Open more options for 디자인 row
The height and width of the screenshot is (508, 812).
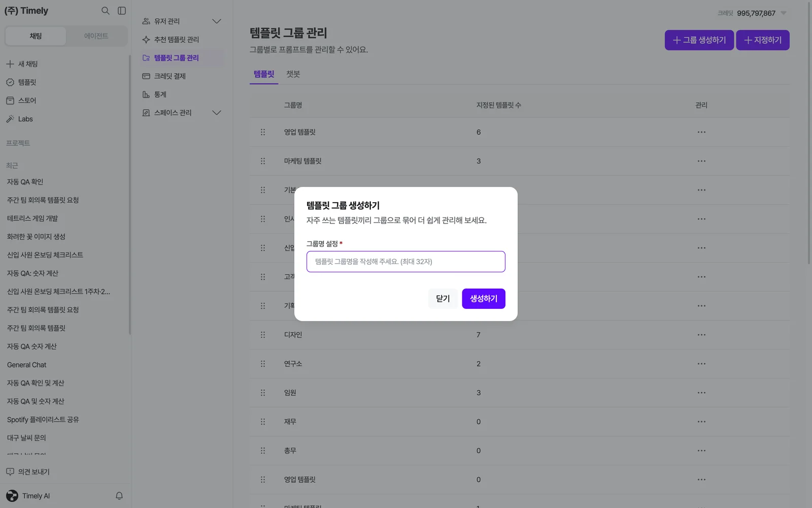coord(701,335)
